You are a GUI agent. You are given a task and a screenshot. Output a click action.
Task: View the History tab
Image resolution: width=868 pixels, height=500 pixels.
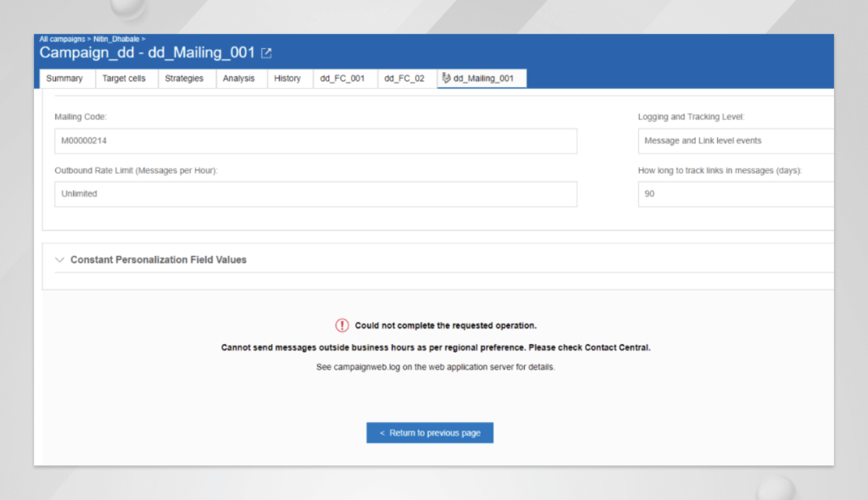pyautogui.click(x=288, y=78)
